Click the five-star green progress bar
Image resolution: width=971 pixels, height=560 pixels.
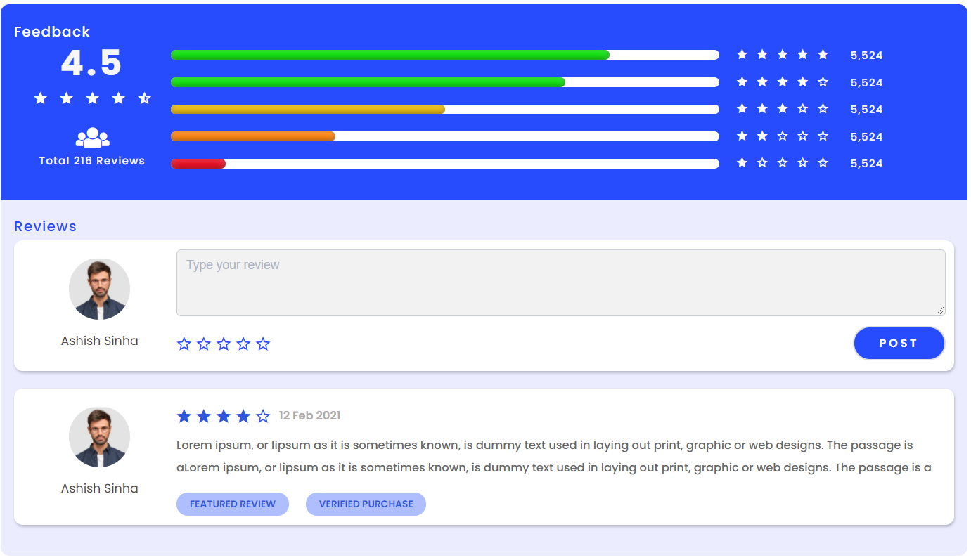click(x=444, y=55)
